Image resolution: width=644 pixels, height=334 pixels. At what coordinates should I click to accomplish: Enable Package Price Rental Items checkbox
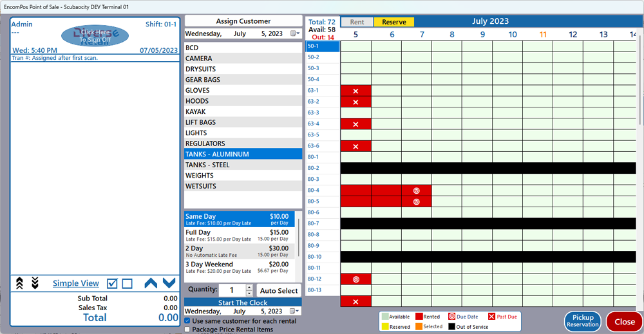(187, 329)
